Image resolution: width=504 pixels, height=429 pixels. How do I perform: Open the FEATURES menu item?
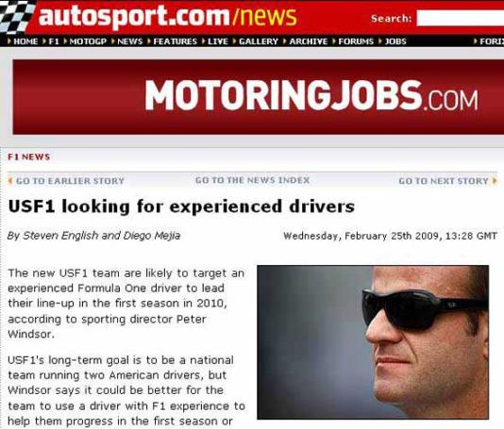click(175, 41)
